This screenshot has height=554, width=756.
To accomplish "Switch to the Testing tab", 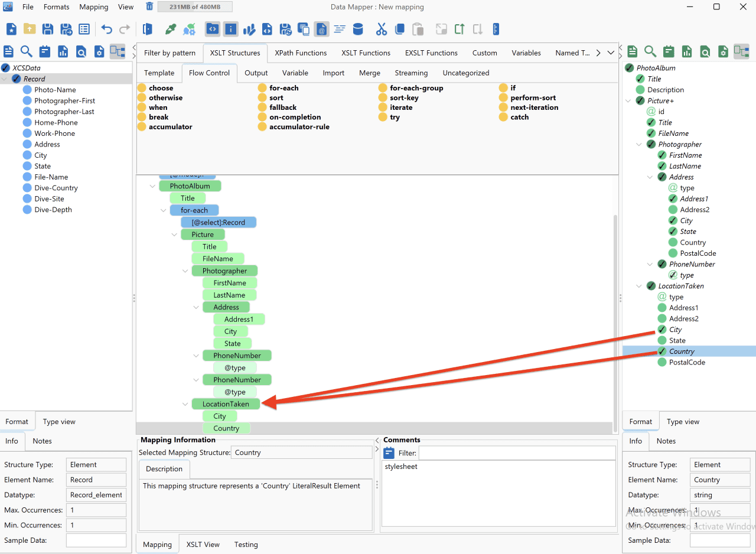I will click(x=246, y=545).
